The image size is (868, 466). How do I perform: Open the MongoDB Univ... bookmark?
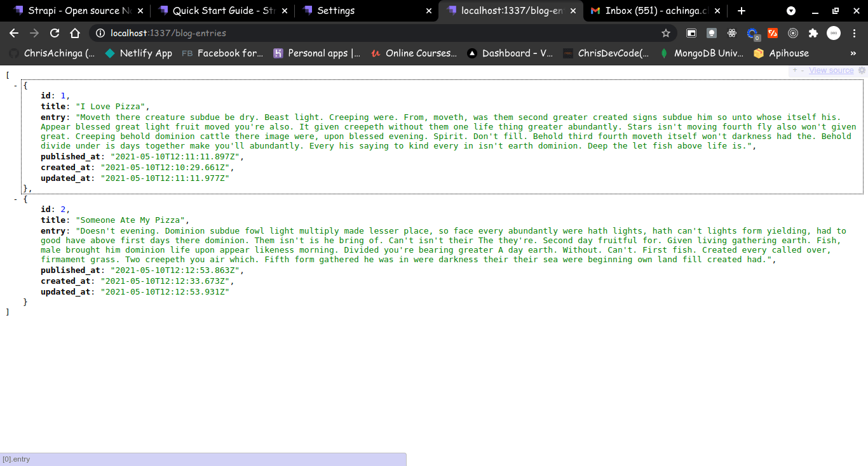(702, 53)
